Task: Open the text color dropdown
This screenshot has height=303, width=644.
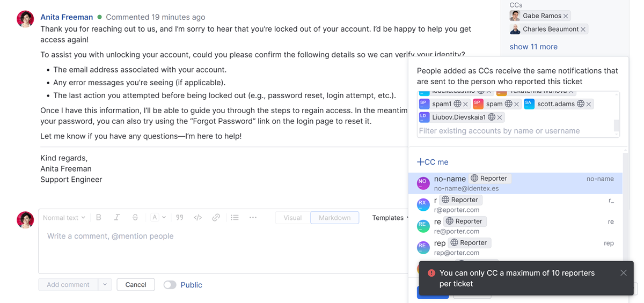Action: [x=158, y=218]
